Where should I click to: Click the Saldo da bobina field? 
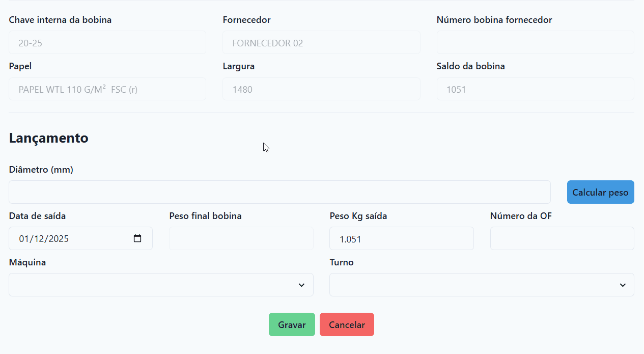pos(535,89)
